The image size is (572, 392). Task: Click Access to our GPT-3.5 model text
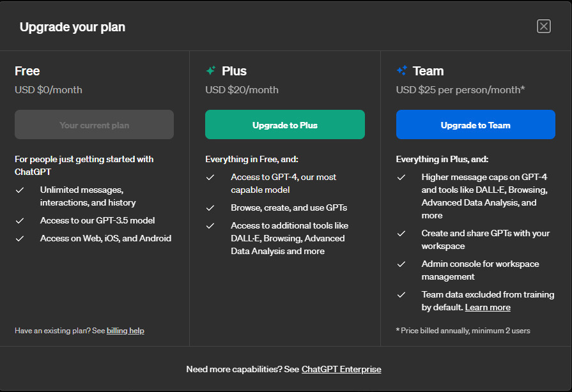97,220
